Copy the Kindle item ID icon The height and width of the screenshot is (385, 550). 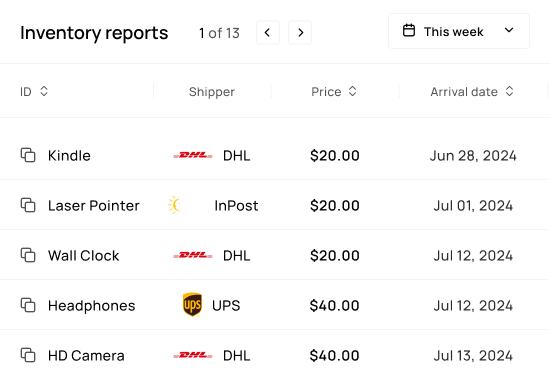[28, 155]
